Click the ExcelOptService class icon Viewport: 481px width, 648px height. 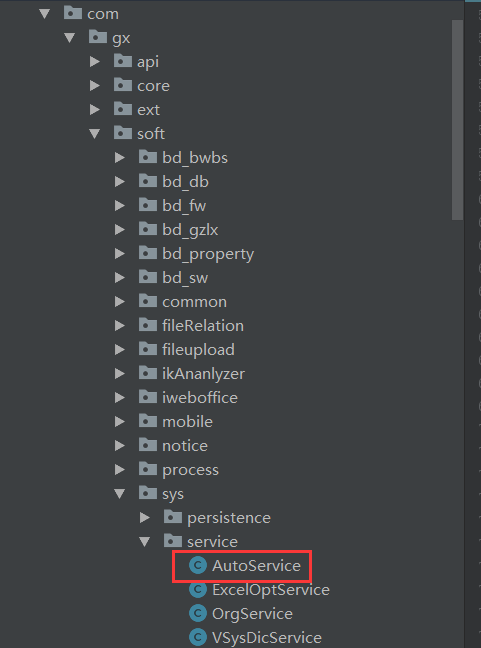(198, 589)
